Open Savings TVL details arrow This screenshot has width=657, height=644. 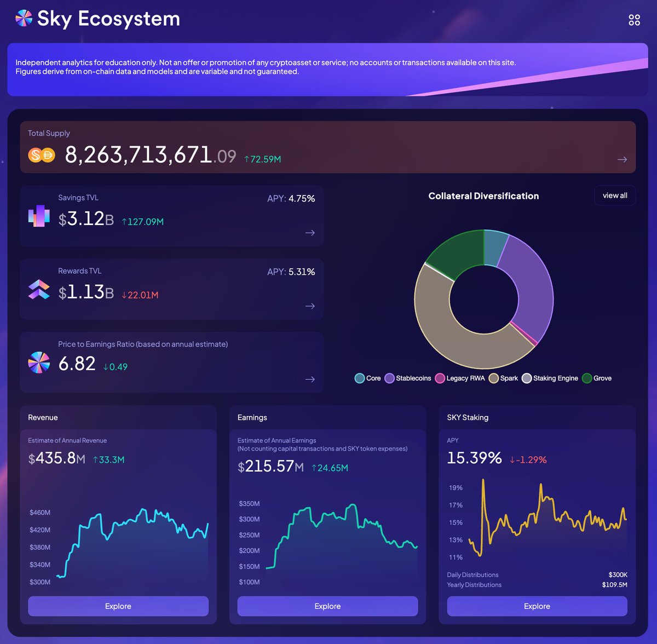click(310, 233)
